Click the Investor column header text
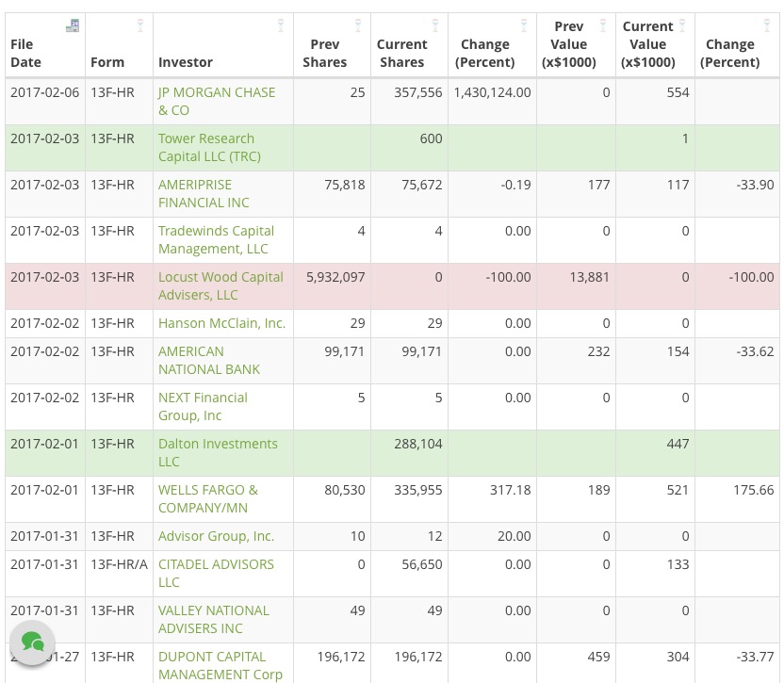Screen dimensions: 784x683 click(x=186, y=62)
